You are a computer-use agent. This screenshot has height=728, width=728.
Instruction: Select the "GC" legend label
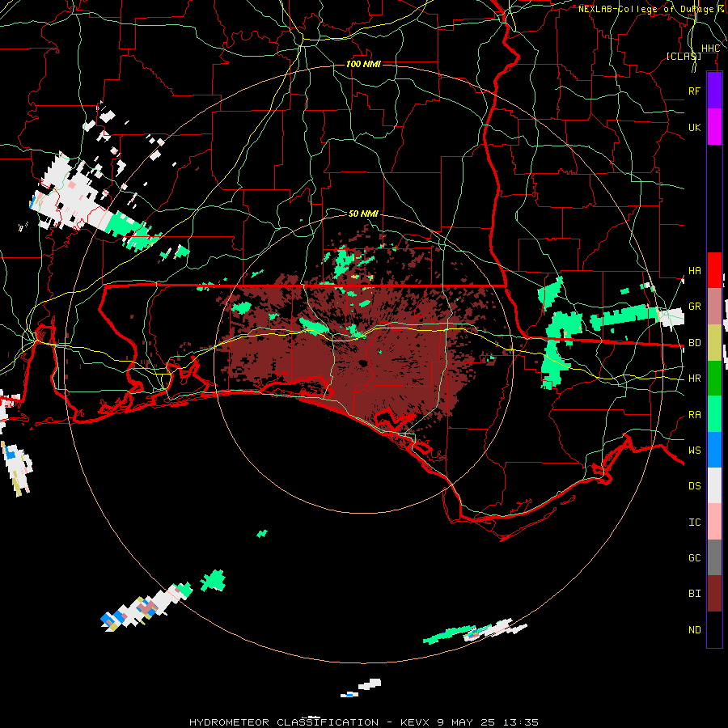(x=694, y=557)
